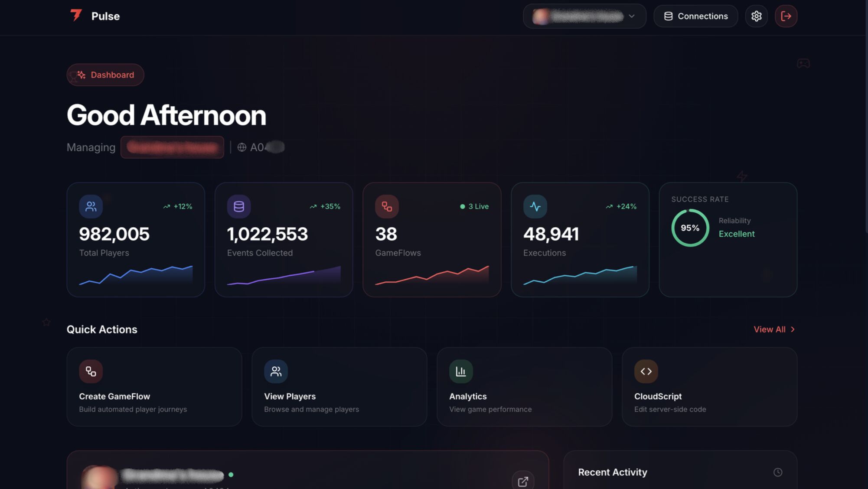Open the Analytics quick action card

(524, 387)
